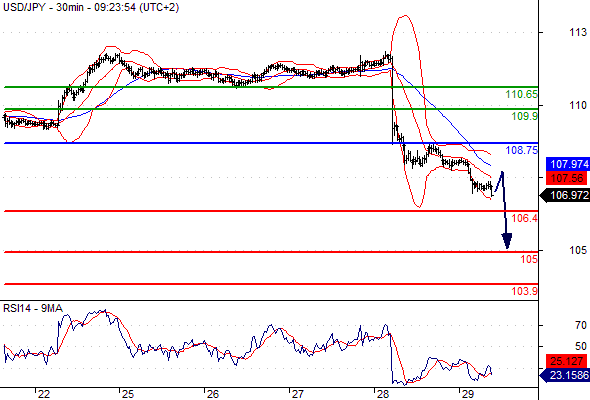Click the 23.1586 RSI value marker
The height and width of the screenshot is (400, 590).
click(x=566, y=375)
